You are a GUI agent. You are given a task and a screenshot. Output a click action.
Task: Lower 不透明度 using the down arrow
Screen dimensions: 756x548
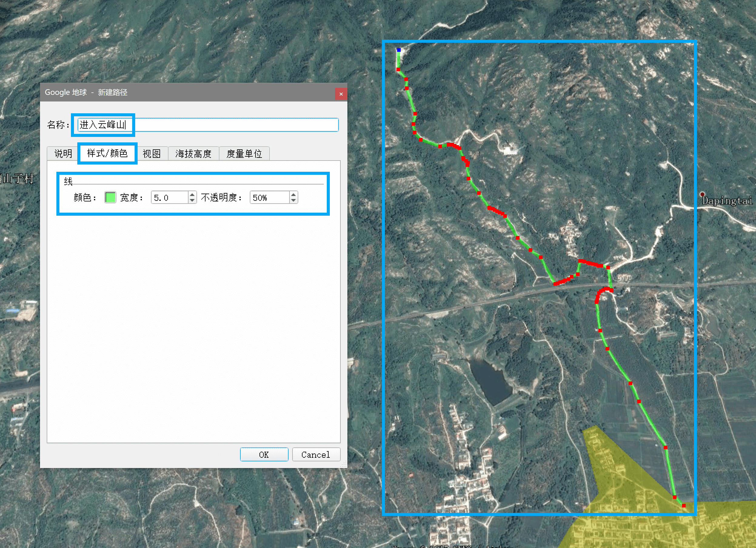pyautogui.click(x=293, y=200)
